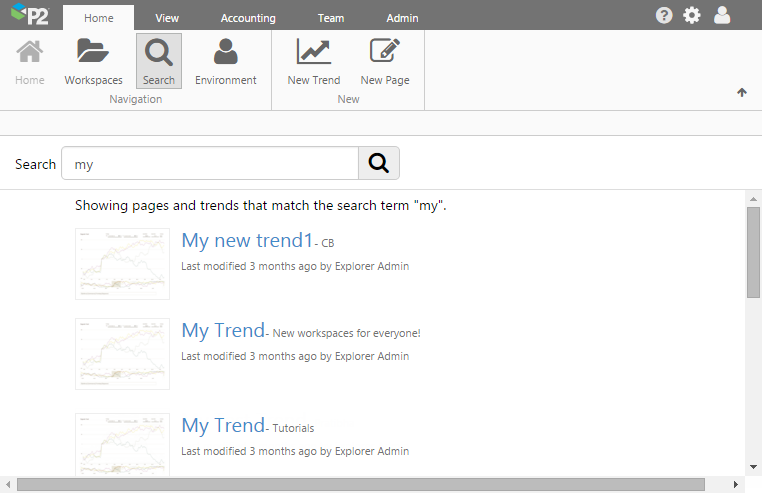
Task: Click the magnifier search button
Action: coord(379,164)
